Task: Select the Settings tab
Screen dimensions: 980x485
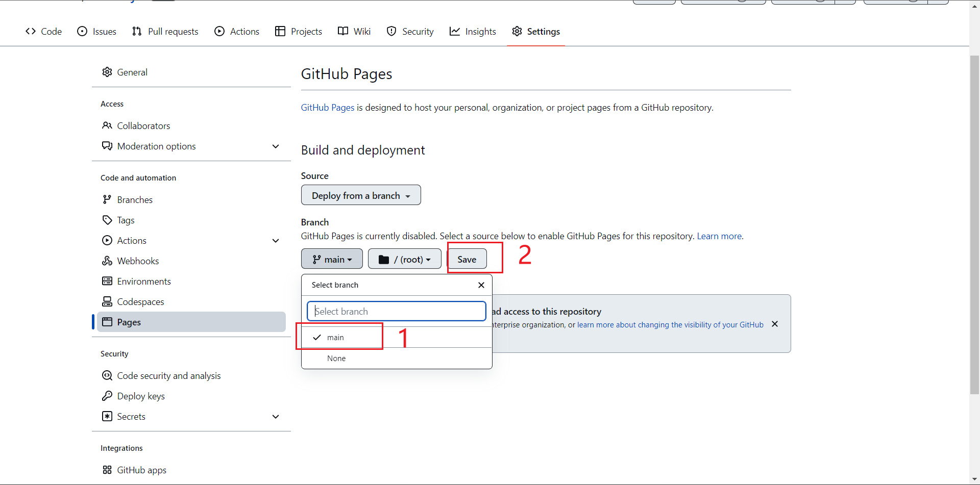Action: [x=536, y=32]
